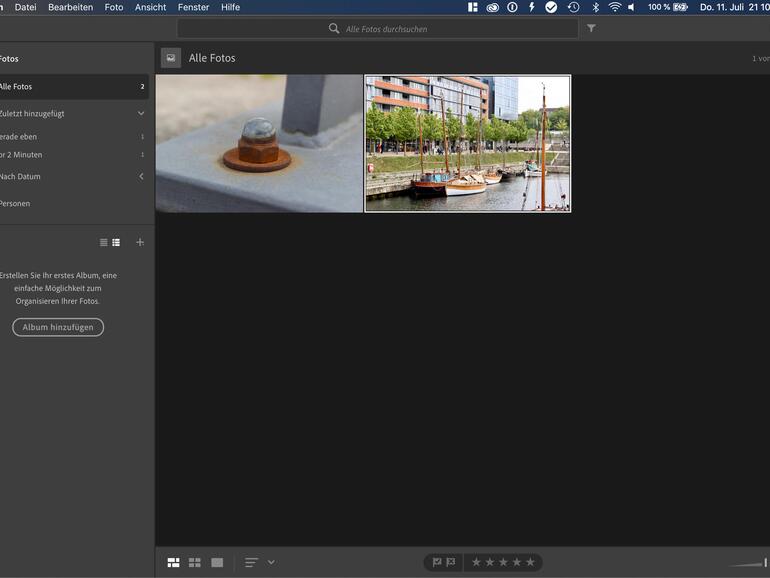Image resolution: width=770 pixels, height=578 pixels.
Task: Open the Bearbeiten menu
Action: (x=70, y=7)
